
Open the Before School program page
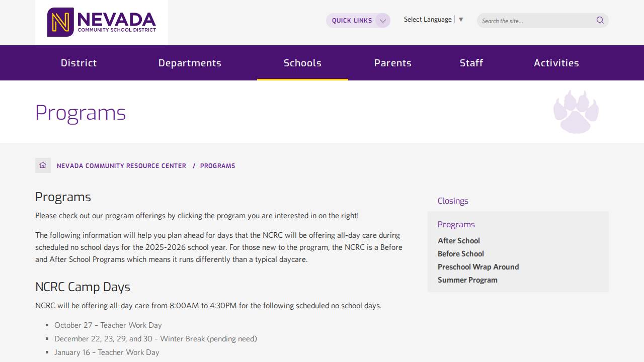click(460, 253)
